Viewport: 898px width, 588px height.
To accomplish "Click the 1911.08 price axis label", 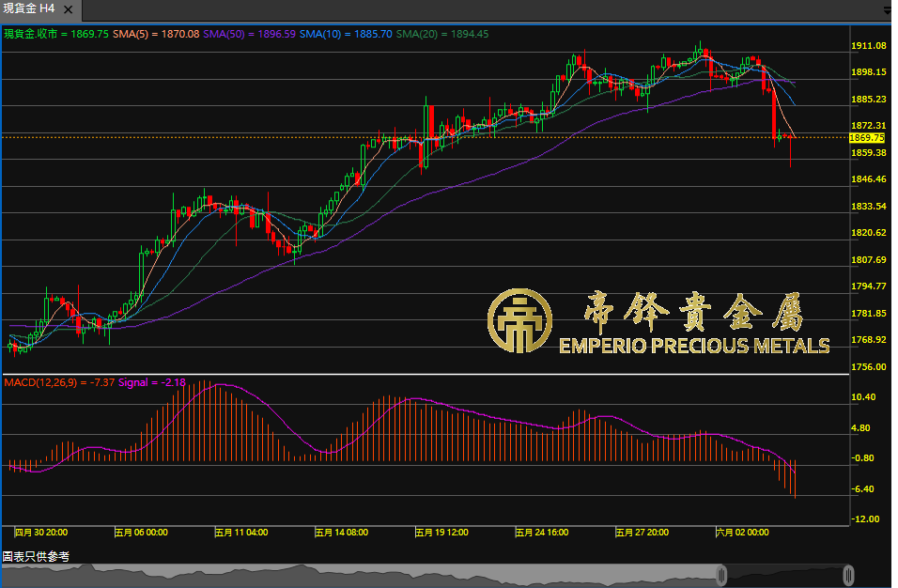I will [x=869, y=45].
